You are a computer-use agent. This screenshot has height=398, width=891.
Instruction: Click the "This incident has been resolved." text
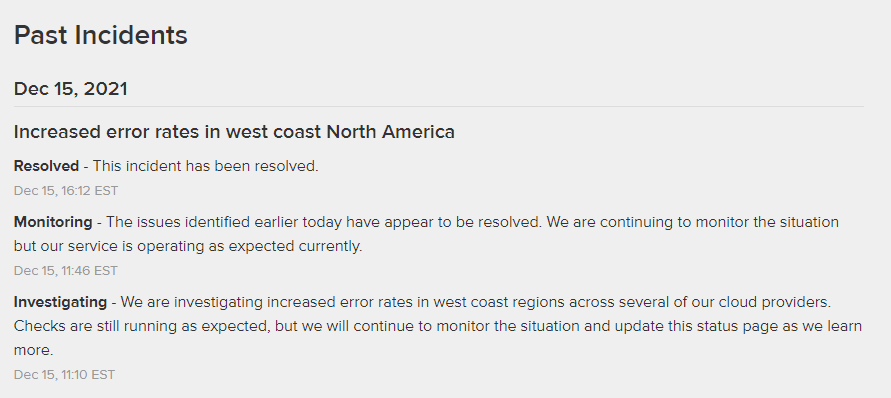pos(205,166)
